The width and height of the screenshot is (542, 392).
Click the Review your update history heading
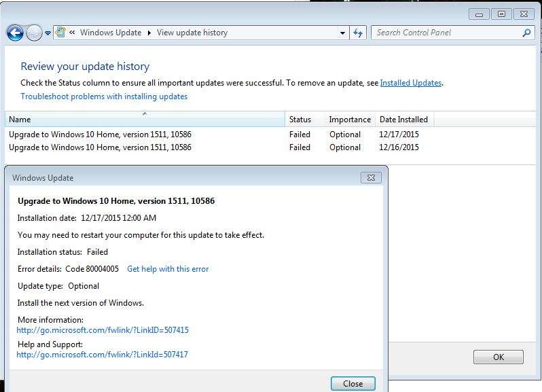click(85, 67)
